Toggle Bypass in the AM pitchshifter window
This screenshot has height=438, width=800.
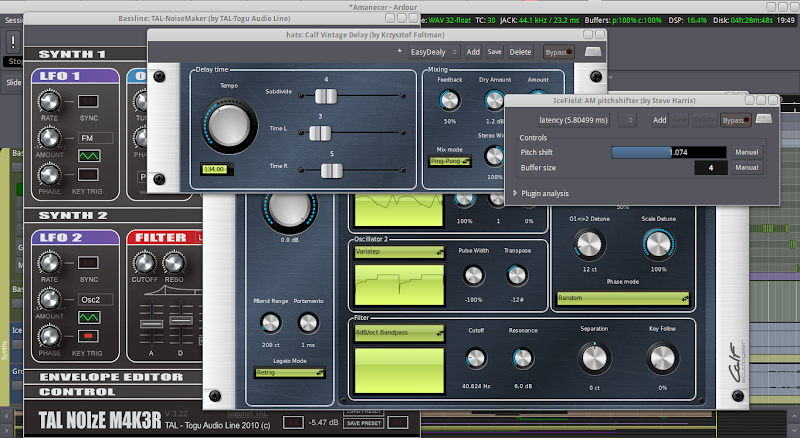[x=735, y=120]
